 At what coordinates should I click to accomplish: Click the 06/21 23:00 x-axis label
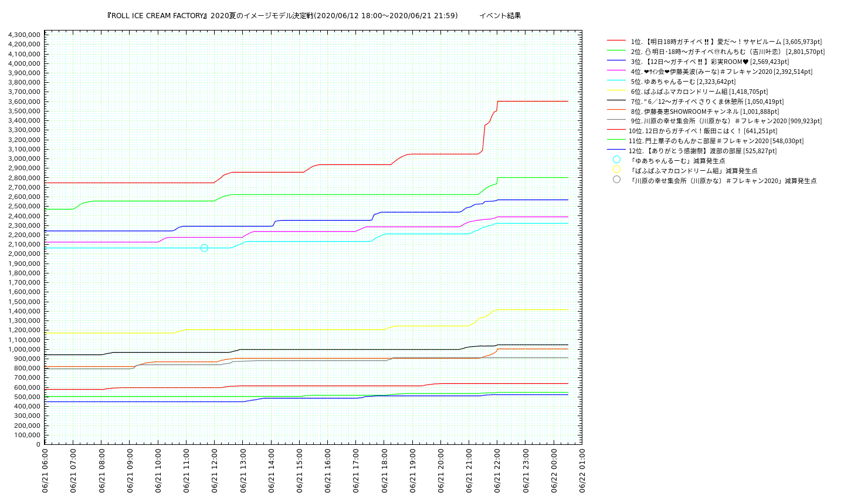click(525, 471)
